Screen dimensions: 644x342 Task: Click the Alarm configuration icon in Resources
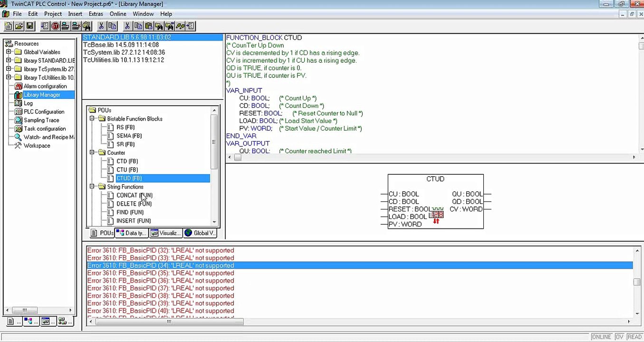19,86
